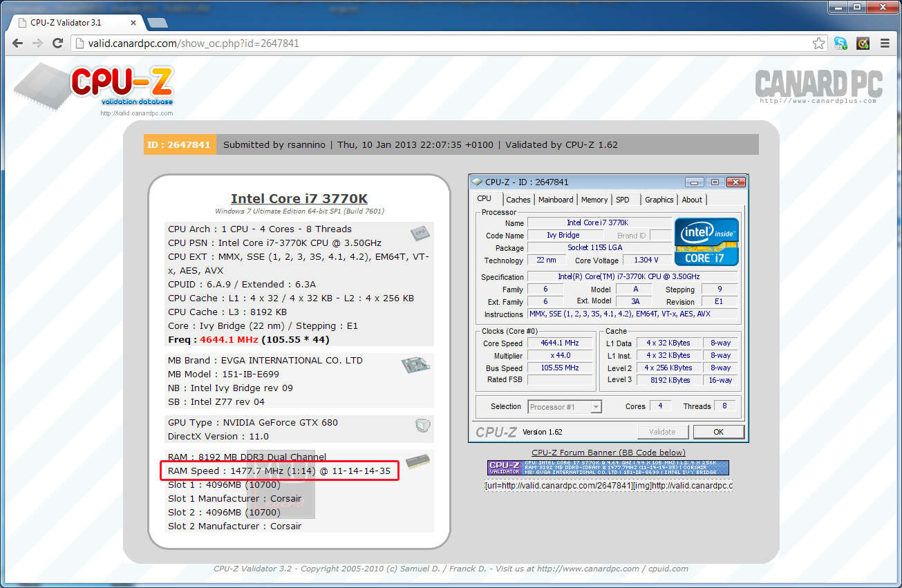Click the GPU icon beside GPU Type
Viewport: 902px width, 588px height.
pyautogui.click(x=423, y=426)
